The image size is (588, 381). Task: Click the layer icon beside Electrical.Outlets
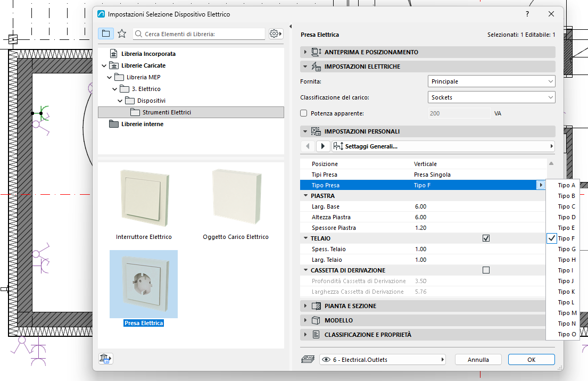(x=308, y=360)
